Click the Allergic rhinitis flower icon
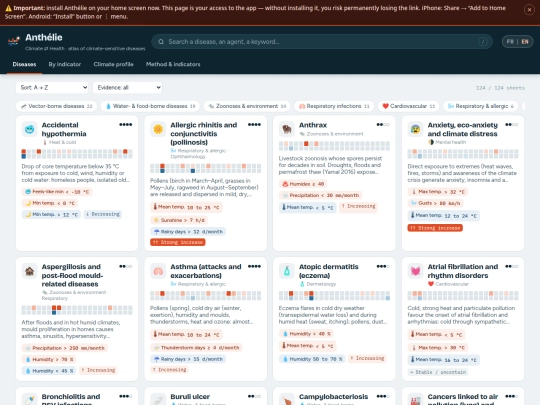Viewport: 540px width, 405px height. (158, 129)
